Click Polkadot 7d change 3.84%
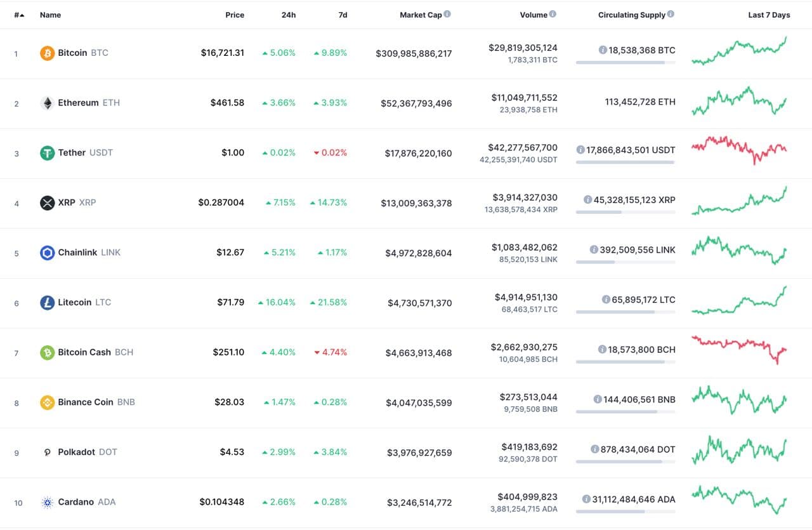Screen dimensions: 812x530 [x=331, y=453]
